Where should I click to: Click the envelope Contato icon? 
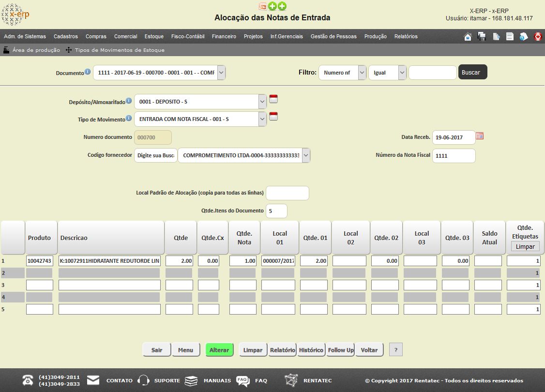click(x=93, y=380)
